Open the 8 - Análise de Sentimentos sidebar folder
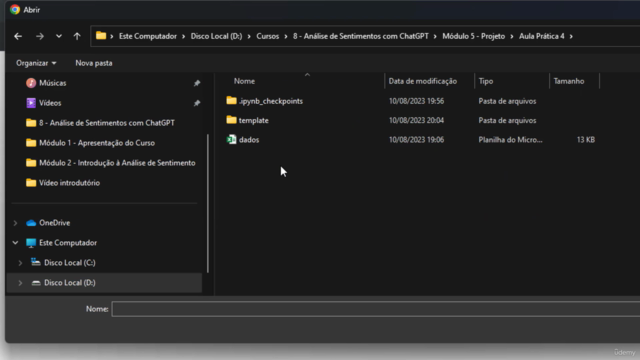Screen dimensions: 640x360 (107, 123)
